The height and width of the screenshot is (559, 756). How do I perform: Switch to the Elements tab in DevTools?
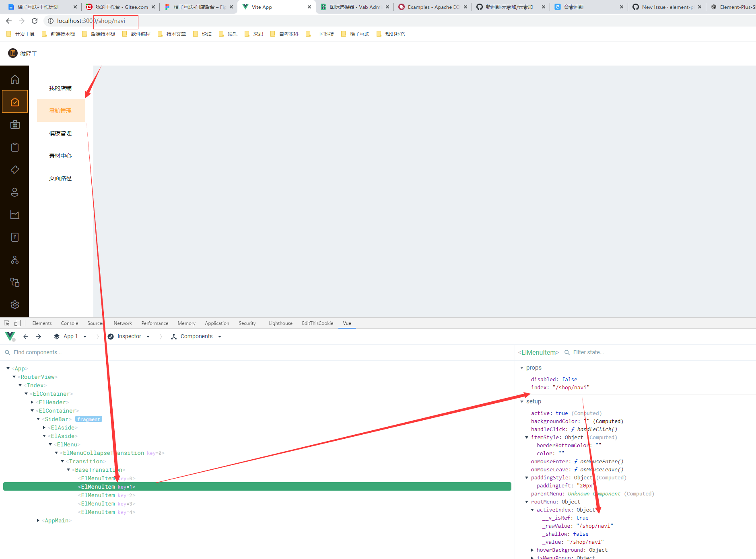pyautogui.click(x=42, y=323)
